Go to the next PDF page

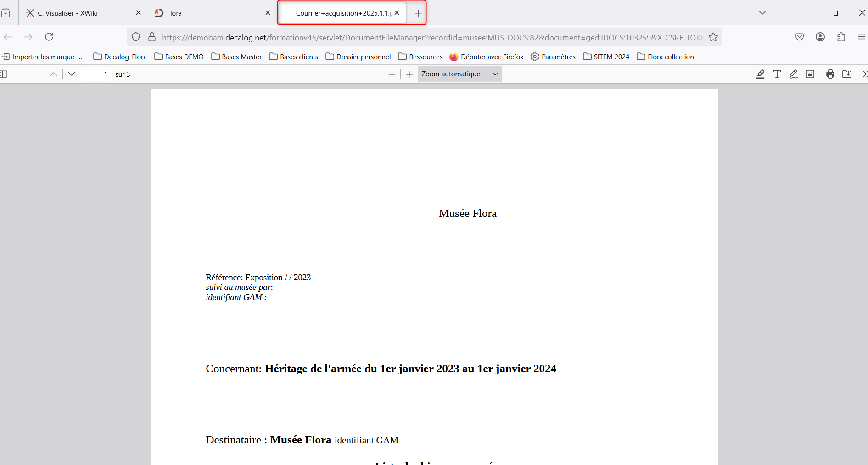72,74
